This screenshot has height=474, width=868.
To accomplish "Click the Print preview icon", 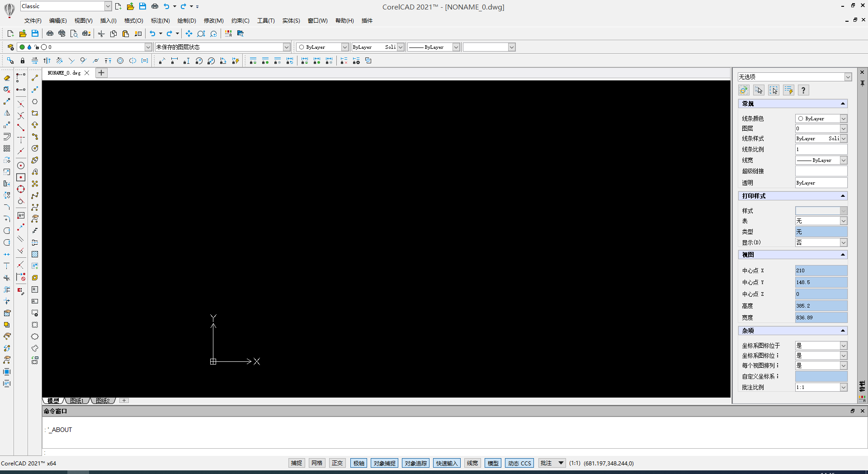I will (x=74, y=33).
